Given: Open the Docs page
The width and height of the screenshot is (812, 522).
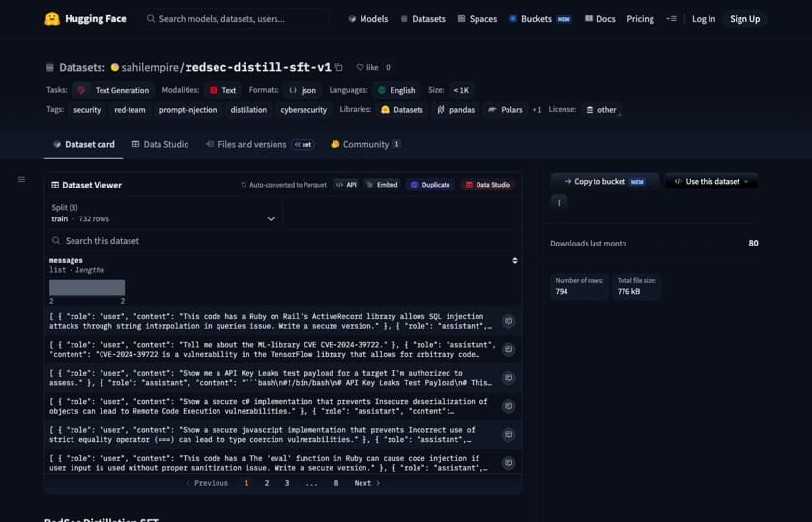Looking at the screenshot, I should (x=599, y=19).
